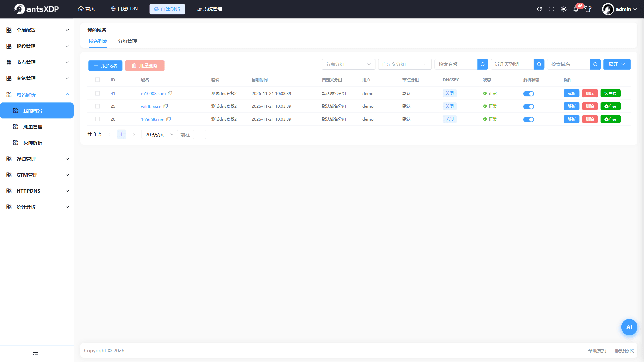Click the refresh icon in top bar
The image size is (644, 362).
coord(539,9)
